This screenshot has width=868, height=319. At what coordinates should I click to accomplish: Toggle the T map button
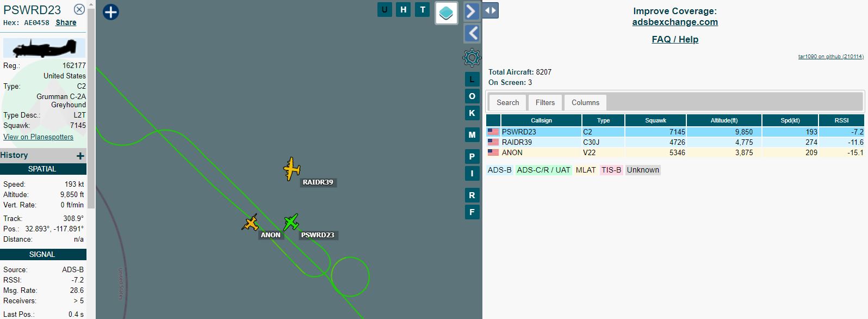coord(423,10)
